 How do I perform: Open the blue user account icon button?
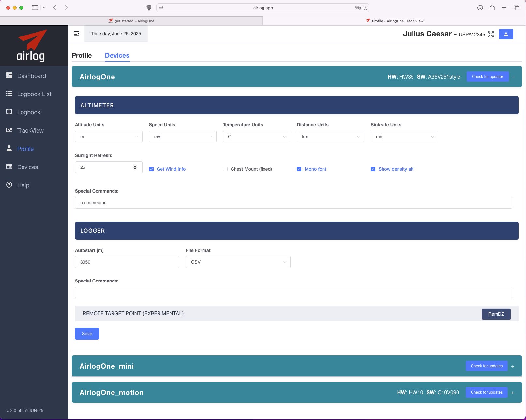[506, 34]
